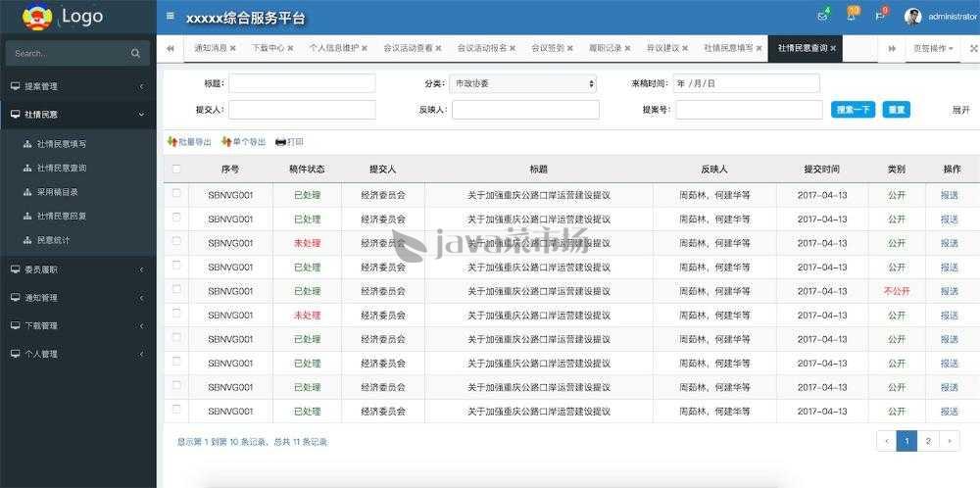Open the mail notifications icon
Screen dimensions: 980x488
[822, 17]
